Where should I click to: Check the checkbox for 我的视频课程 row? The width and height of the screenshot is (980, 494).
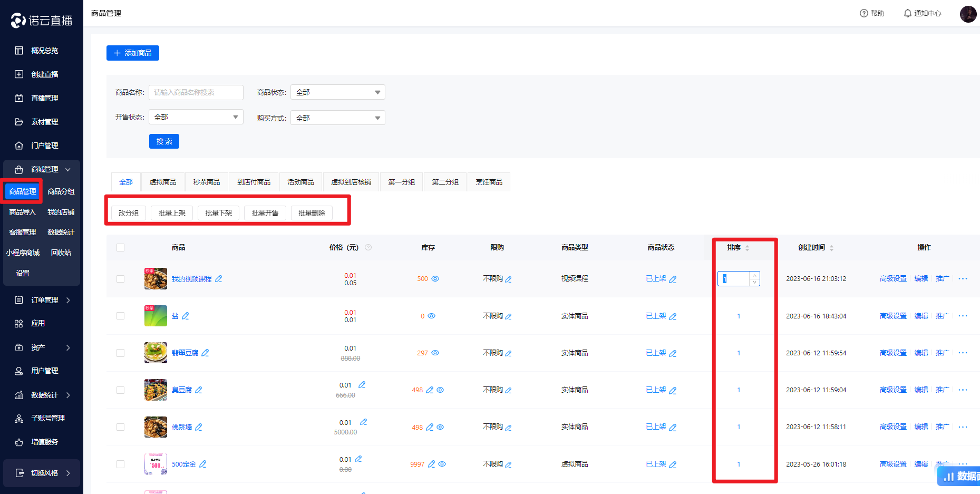tap(121, 279)
